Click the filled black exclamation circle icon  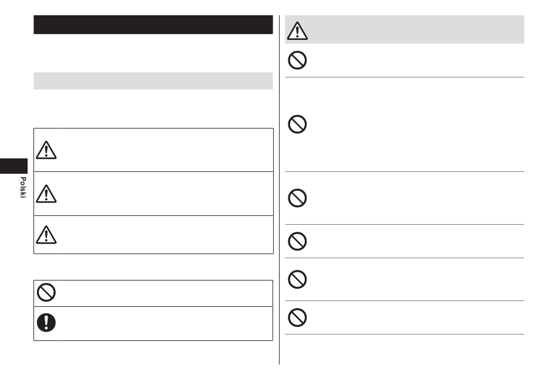click(x=46, y=323)
